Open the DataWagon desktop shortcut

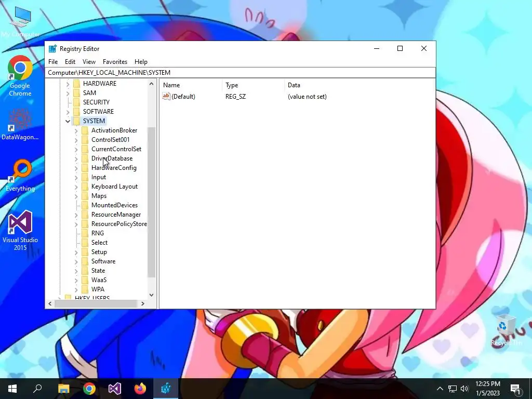click(20, 124)
